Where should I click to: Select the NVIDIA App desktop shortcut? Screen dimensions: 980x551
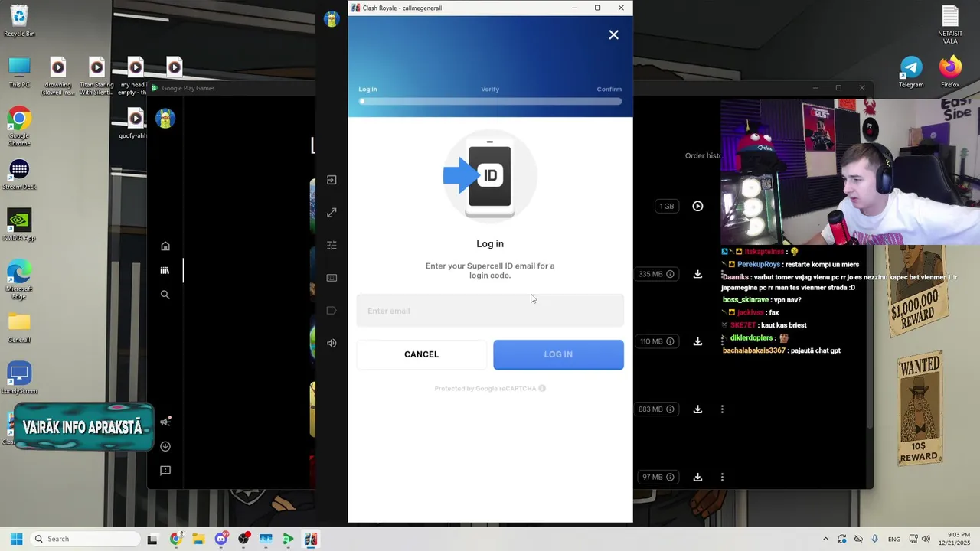(x=19, y=226)
